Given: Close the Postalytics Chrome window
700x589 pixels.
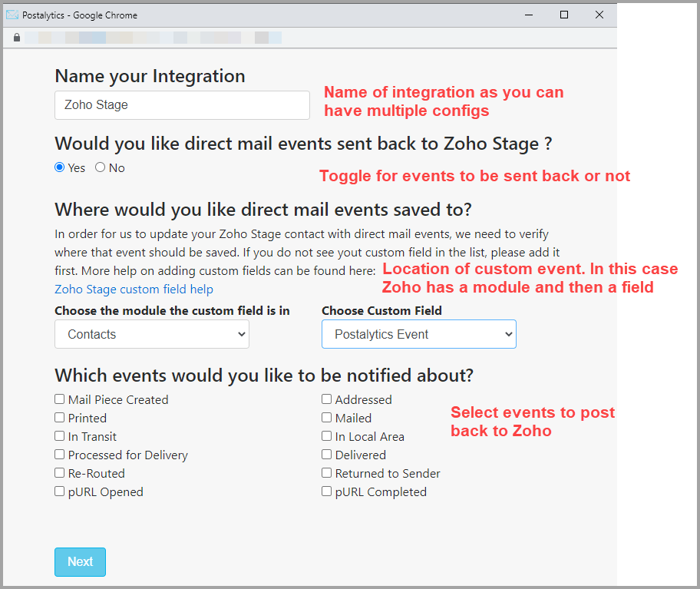Looking at the screenshot, I should click(x=599, y=15).
